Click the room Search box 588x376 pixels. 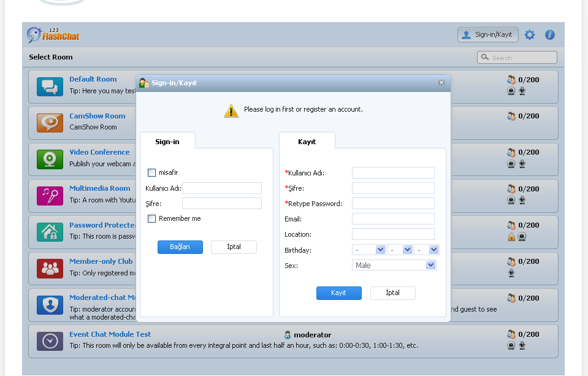[x=517, y=58]
